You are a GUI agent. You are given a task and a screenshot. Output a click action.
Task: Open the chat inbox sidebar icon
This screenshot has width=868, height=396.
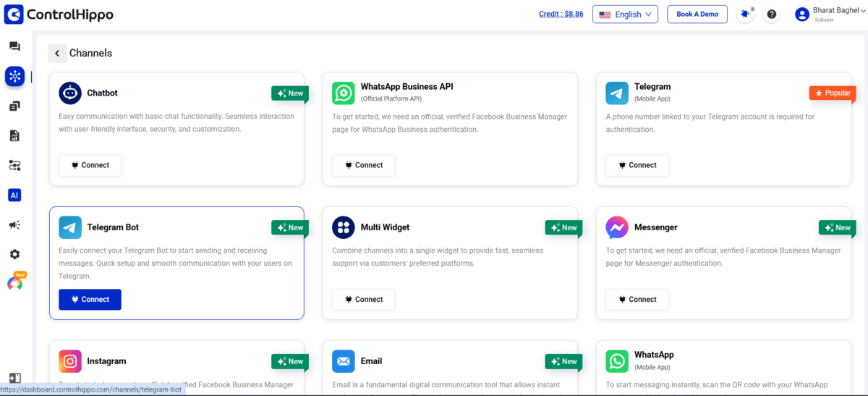point(14,46)
